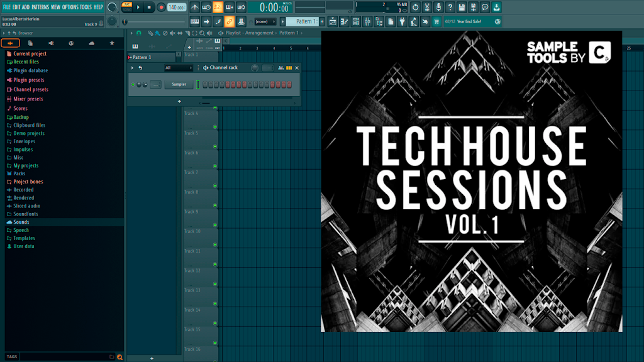Open the Sampler channel button
Image resolution: width=644 pixels, height=362 pixels.
(x=179, y=85)
